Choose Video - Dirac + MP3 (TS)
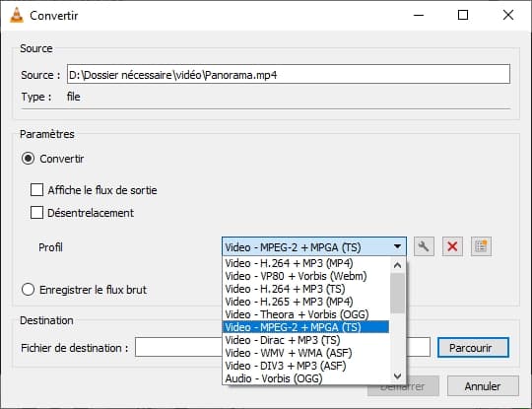This screenshot has width=532, height=409. 305,340
